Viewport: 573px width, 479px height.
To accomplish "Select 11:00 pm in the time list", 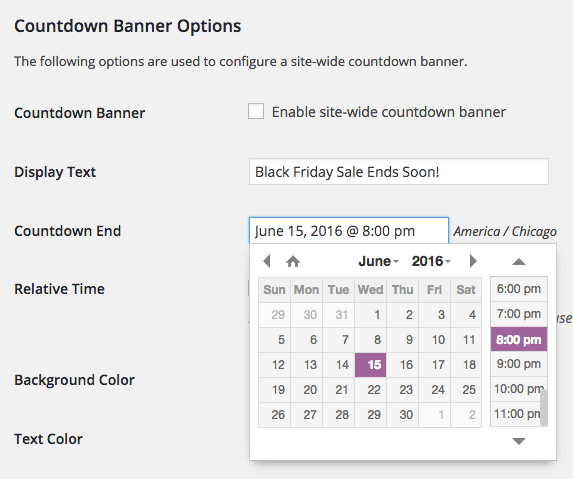I will coord(519,414).
